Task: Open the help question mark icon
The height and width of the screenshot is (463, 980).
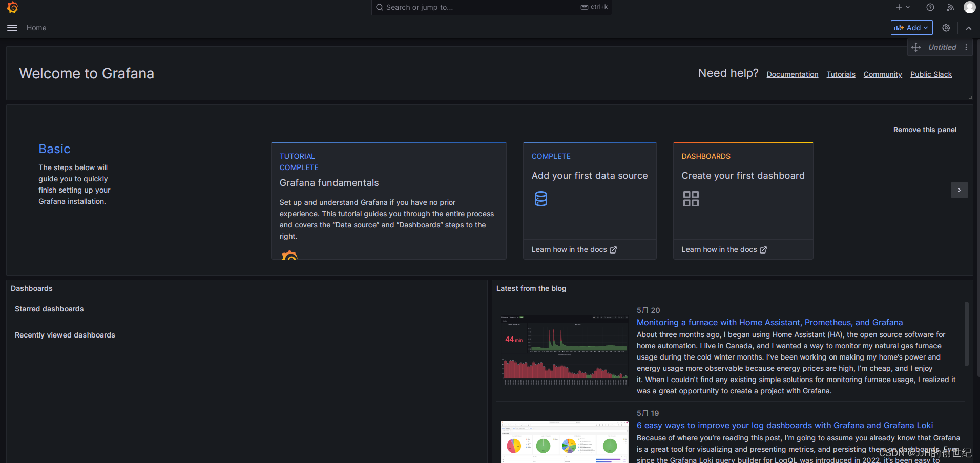Action: 930,7
